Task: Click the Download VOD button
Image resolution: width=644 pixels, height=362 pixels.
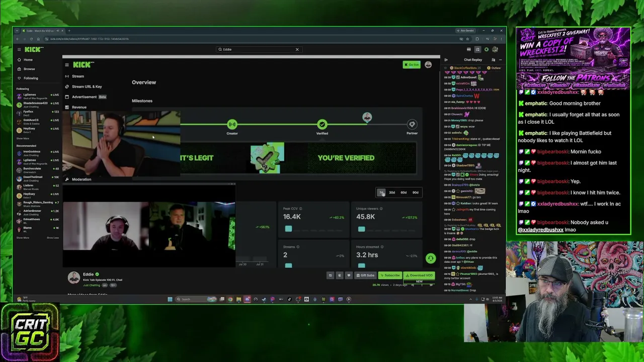Action: 419,276
